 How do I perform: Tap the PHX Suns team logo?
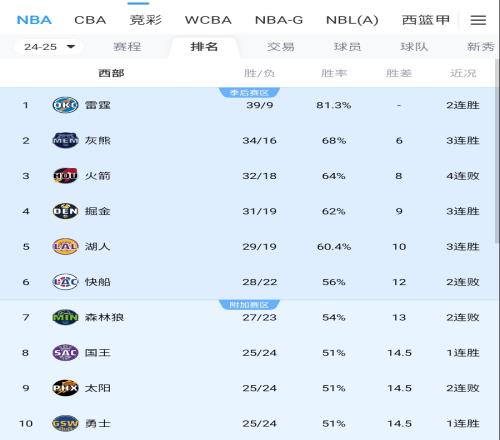[65, 388]
